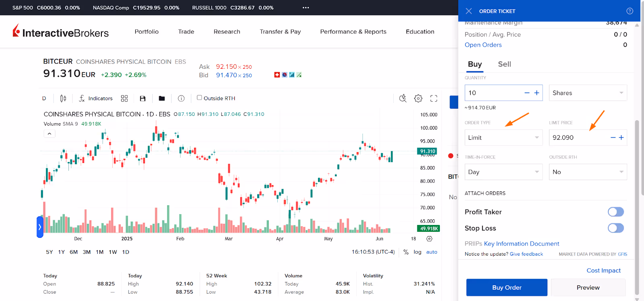The width and height of the screenshot is (644, 301).
Task: Select the 3M chart range
Action: click(87, 252)
